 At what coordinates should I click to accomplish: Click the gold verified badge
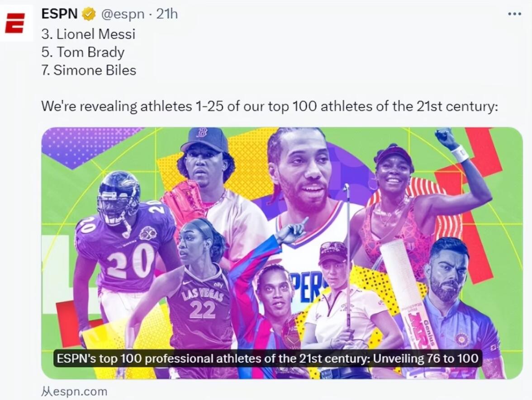[x=89, y=14]
